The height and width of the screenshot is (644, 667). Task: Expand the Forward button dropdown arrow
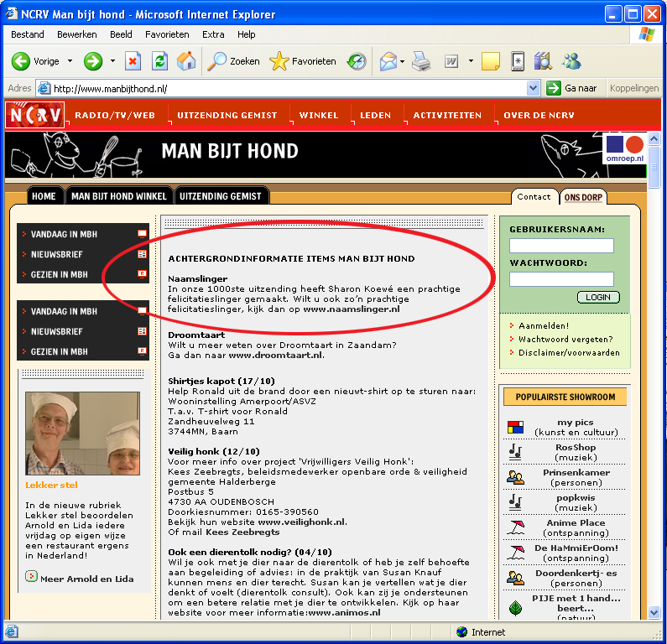coord(112,61)
